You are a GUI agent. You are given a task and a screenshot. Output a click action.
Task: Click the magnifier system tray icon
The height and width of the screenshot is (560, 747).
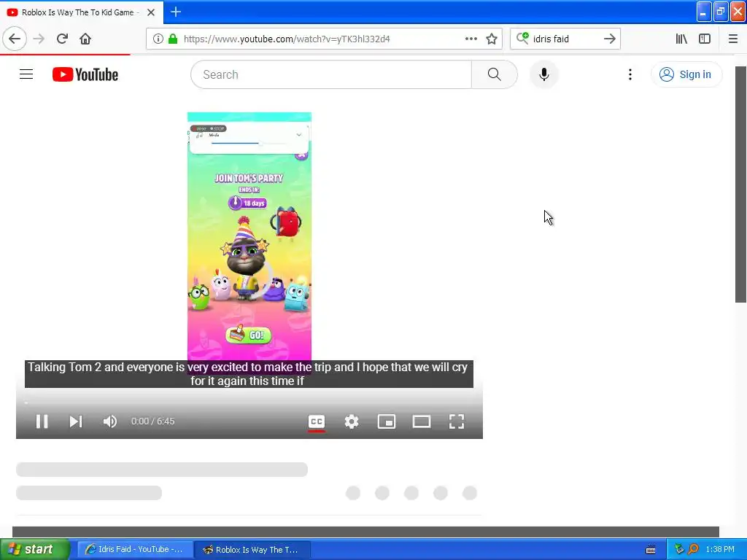pyautogui.click(x=693, y=550)
